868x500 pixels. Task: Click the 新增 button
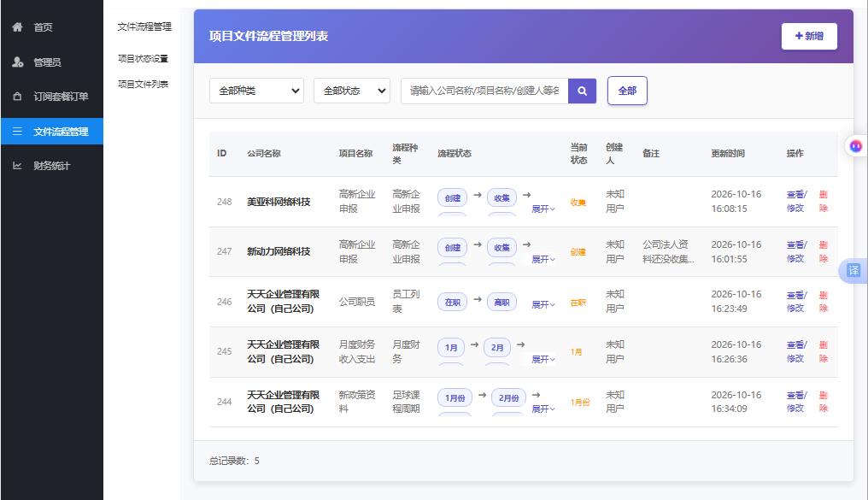click(809, 36)
